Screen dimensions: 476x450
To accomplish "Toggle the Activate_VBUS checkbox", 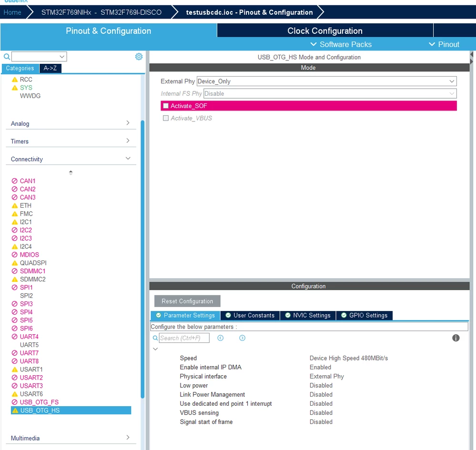I will coord(166,118).
